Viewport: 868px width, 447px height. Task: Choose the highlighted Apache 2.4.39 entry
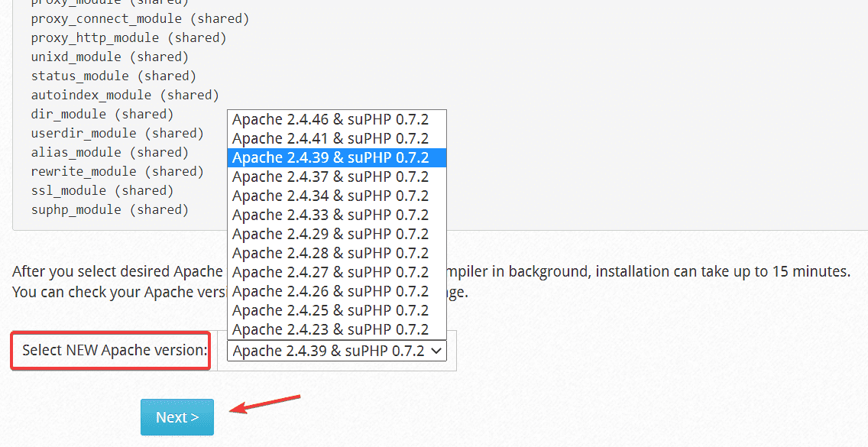(331, 157)
